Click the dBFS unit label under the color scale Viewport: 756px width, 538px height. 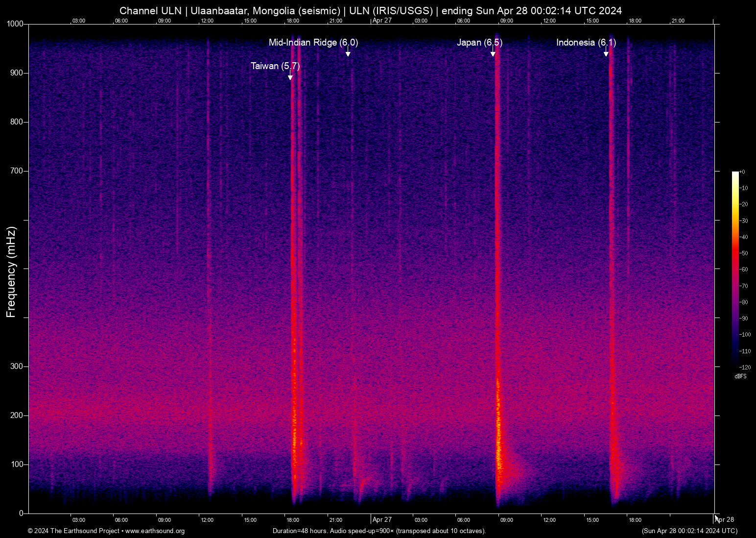coord(740,376)
